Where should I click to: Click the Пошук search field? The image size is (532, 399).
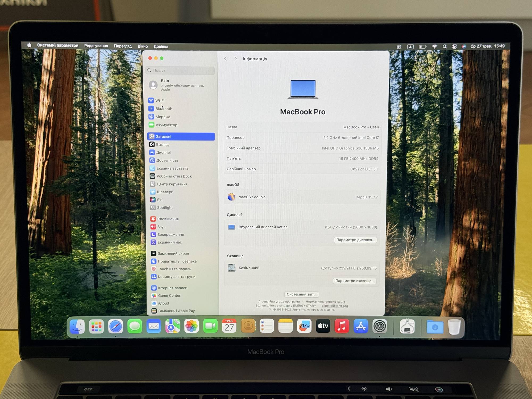pyautogui.click(x=180, y=70)
